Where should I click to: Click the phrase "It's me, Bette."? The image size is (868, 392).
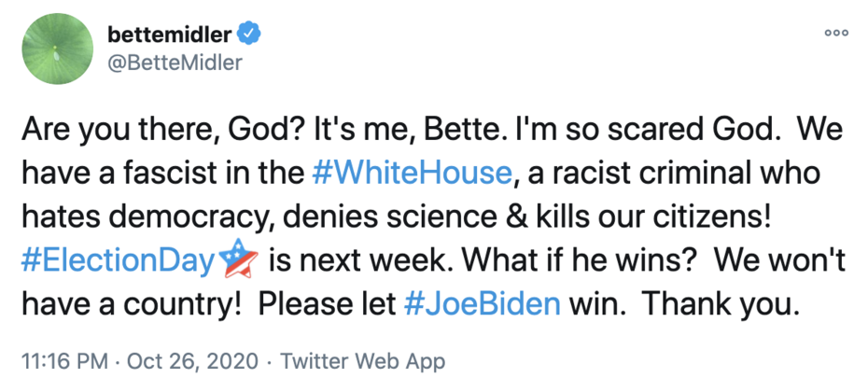359,129
